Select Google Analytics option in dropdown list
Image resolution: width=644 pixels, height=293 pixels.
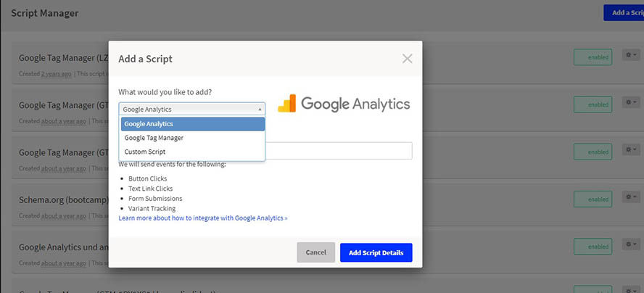[193, 124]
